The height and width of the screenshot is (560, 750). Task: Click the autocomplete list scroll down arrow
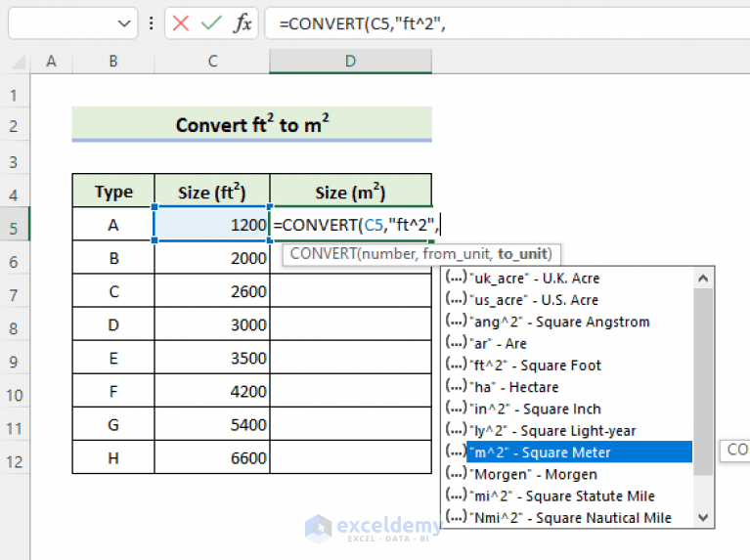click(x=703, y=517)
